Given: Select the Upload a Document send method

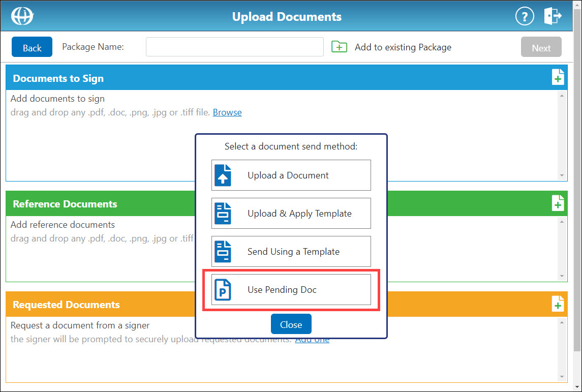Looking at the screenshot, I should coord(291,175).
